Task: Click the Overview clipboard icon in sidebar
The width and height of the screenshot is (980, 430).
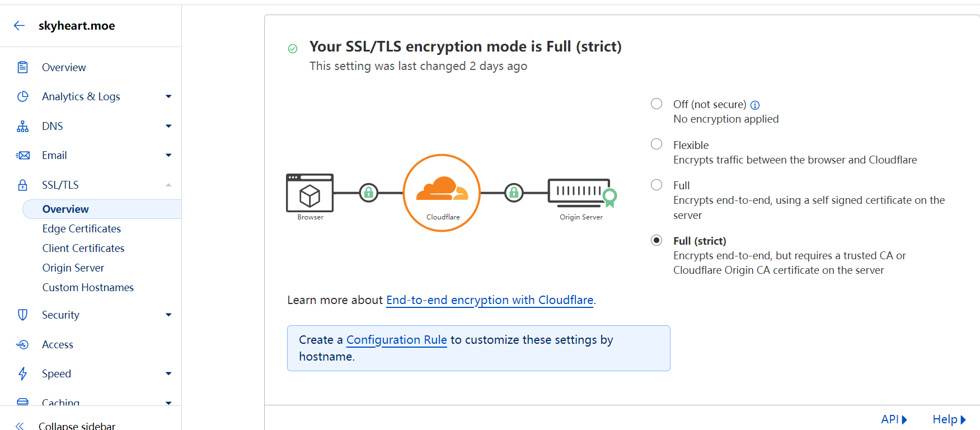Action: coord(22,67)
